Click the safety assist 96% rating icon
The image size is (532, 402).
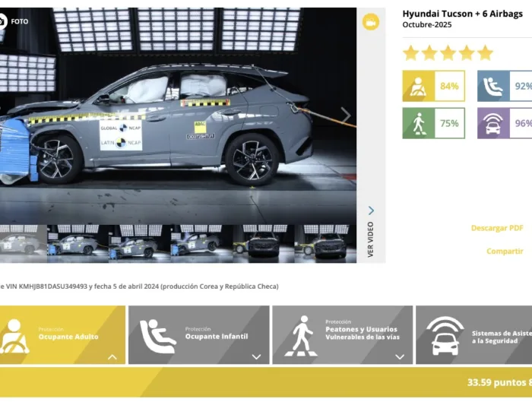pyautogui.click(x=493, y=123)
